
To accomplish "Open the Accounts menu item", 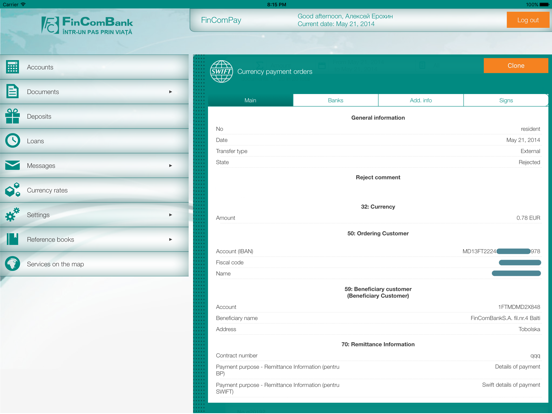I will pos(94,67).
